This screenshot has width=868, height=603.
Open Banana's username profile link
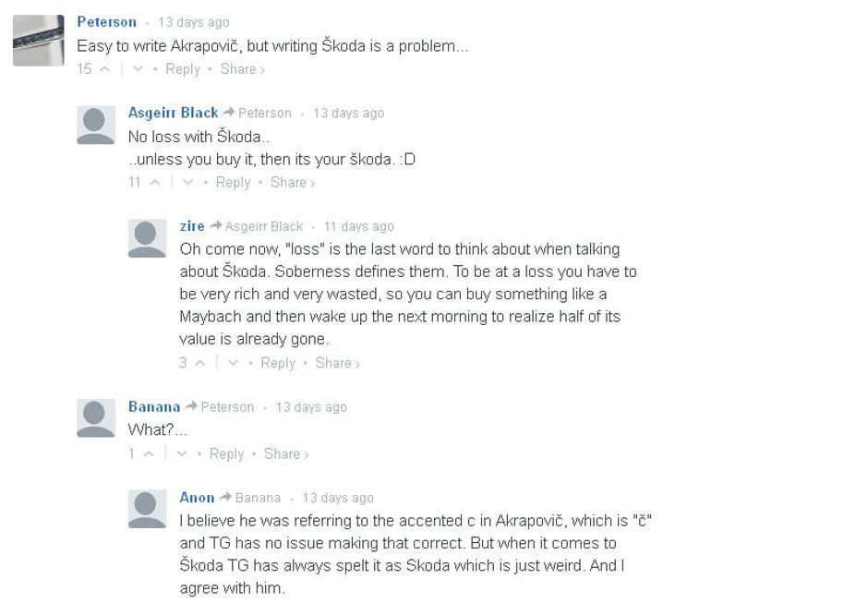154,407
